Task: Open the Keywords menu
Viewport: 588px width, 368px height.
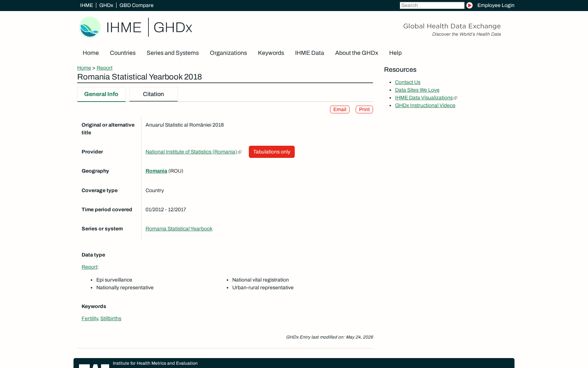Action: pyautogui.click(x=271, y=53)
